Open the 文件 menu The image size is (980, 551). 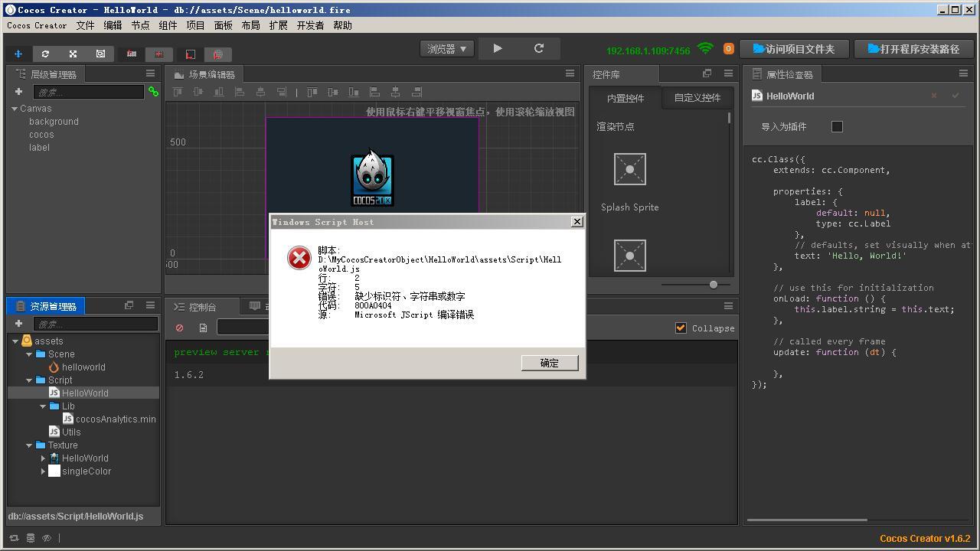85,25
